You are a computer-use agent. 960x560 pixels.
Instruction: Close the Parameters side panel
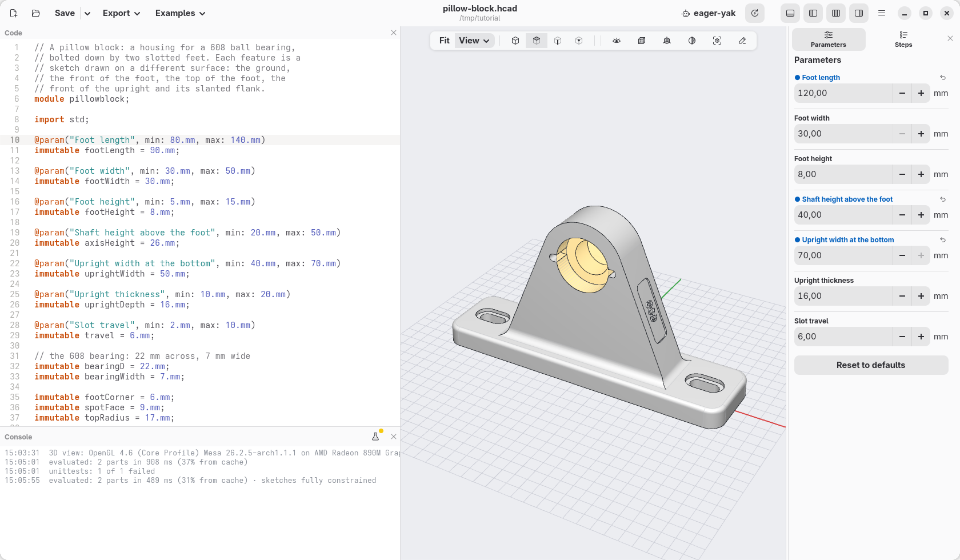950,38
